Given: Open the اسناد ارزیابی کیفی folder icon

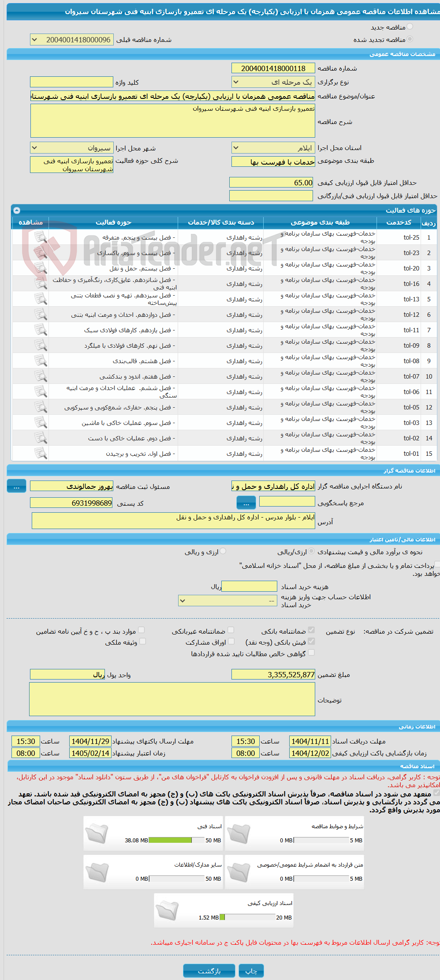Looking at the screenshot, I should pyautogui.click(x=168, y=910).
